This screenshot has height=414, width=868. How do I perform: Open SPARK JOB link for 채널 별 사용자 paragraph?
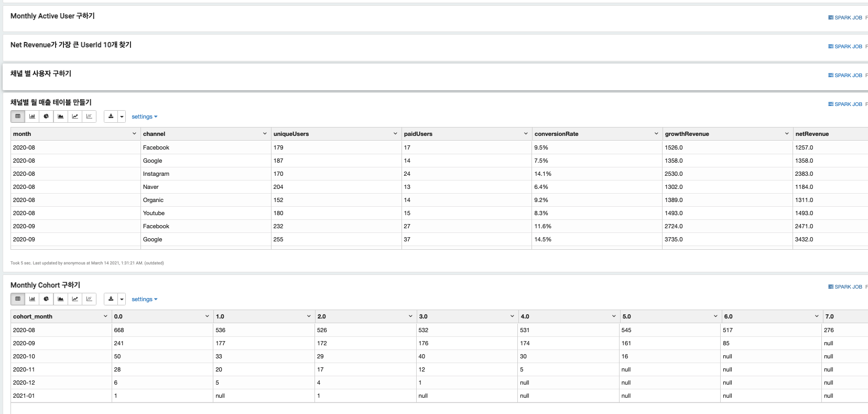point(845,75)
